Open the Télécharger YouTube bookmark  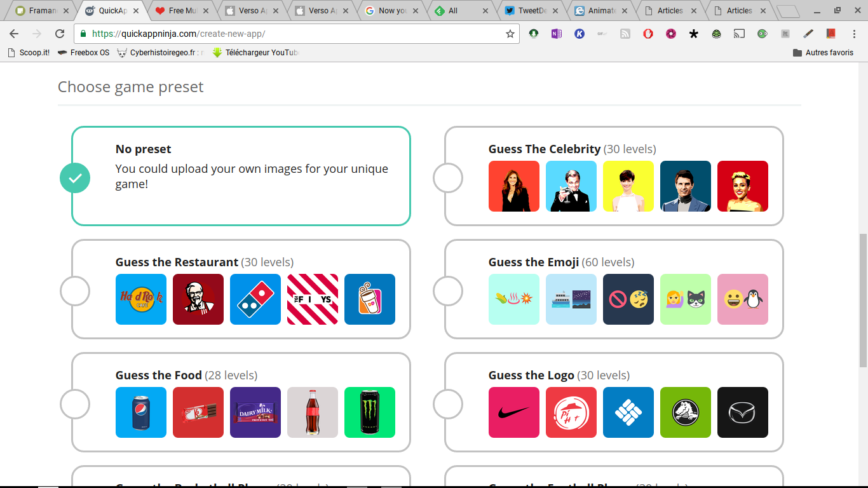(255, 53)
